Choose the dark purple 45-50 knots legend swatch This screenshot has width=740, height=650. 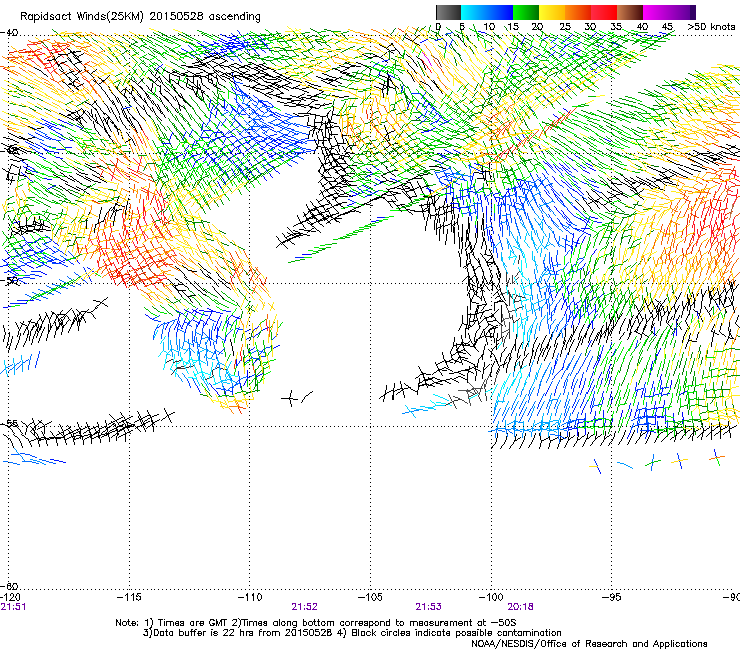click(682, 12)
